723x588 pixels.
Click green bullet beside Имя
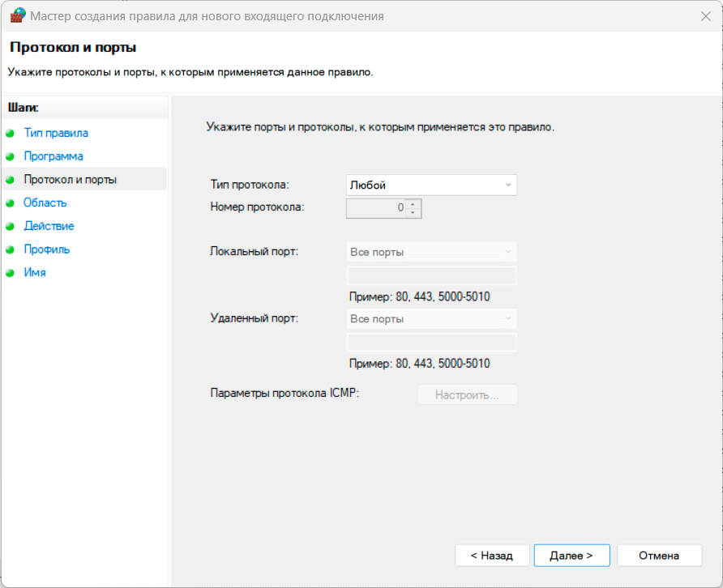(x=10, y=273)
